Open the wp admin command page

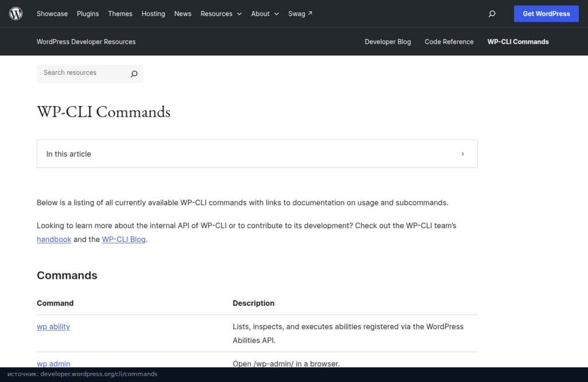click(53, 363)
